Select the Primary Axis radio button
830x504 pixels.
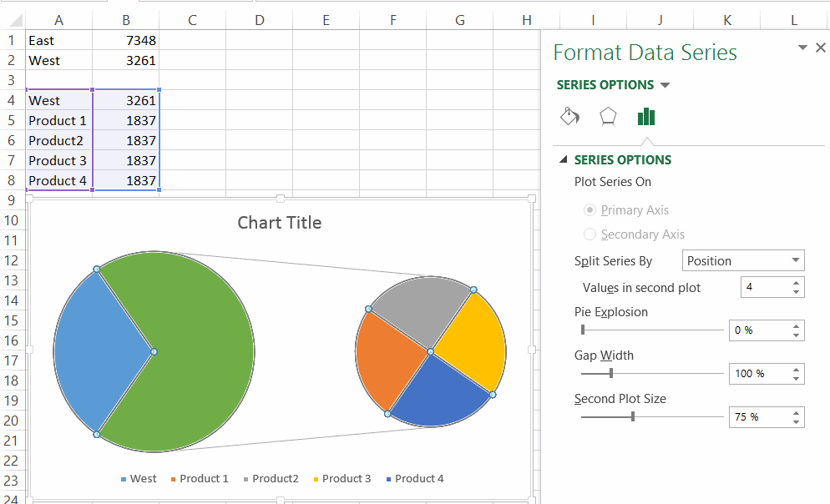591,209
